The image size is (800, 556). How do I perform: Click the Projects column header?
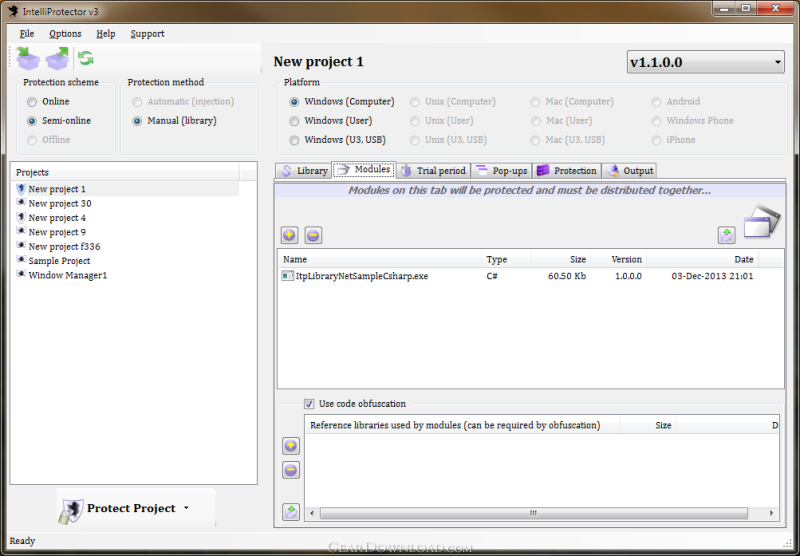125,172
